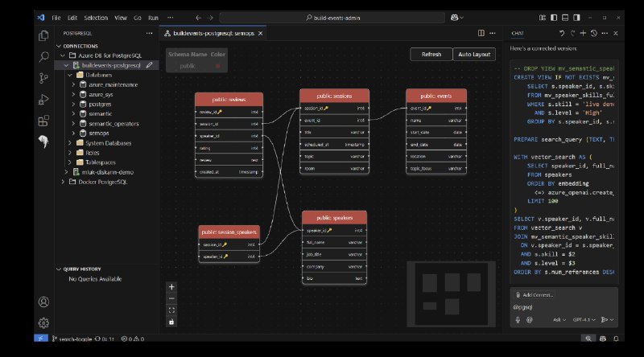The width and height of the screenshot is (644, 357).
Task: Open the Source Control view
Action: pos(43,78)
